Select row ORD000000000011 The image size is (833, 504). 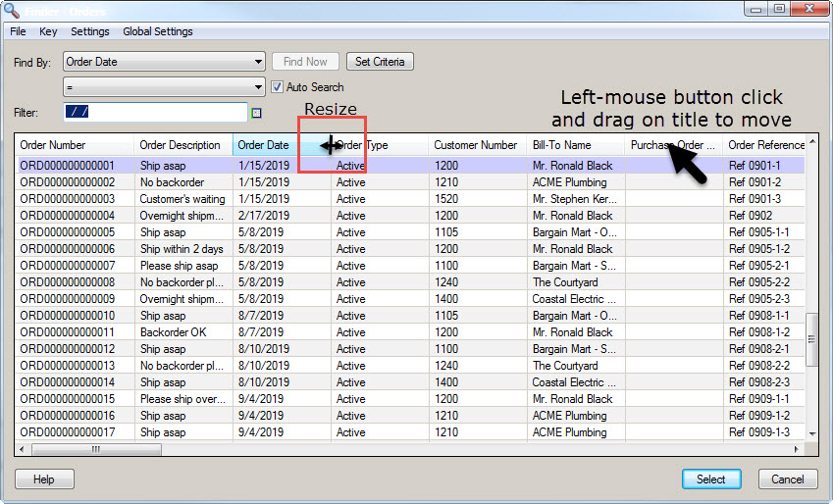[x=409, y=332]
